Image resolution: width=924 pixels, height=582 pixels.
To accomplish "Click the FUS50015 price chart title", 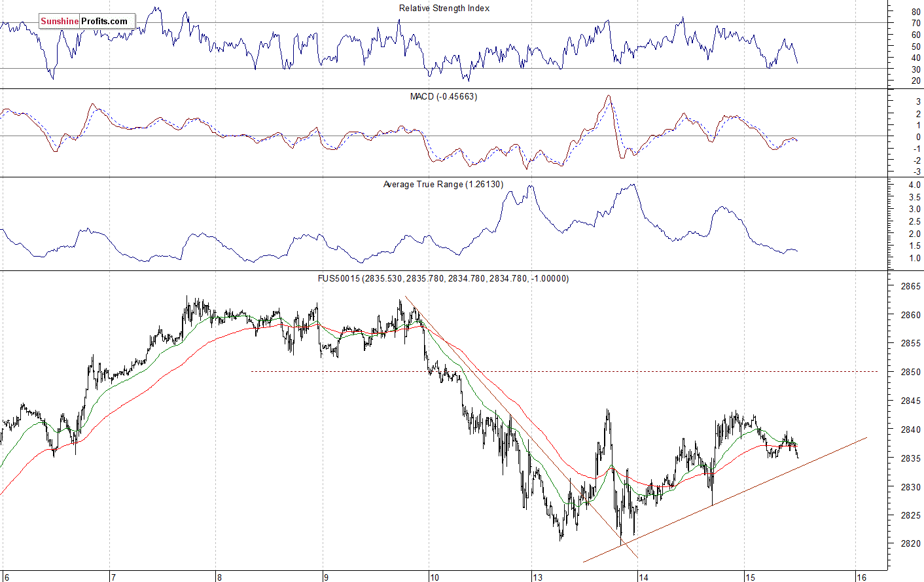I will pos(443,278).
